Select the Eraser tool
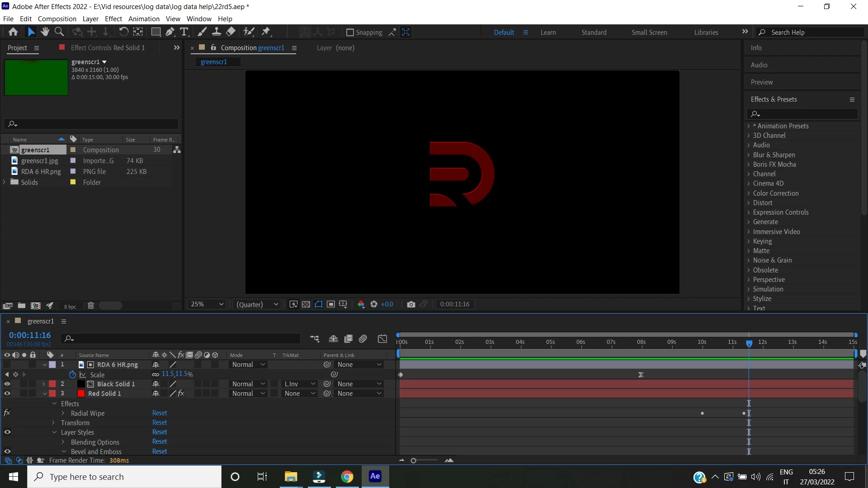 (x=231, y=32)
